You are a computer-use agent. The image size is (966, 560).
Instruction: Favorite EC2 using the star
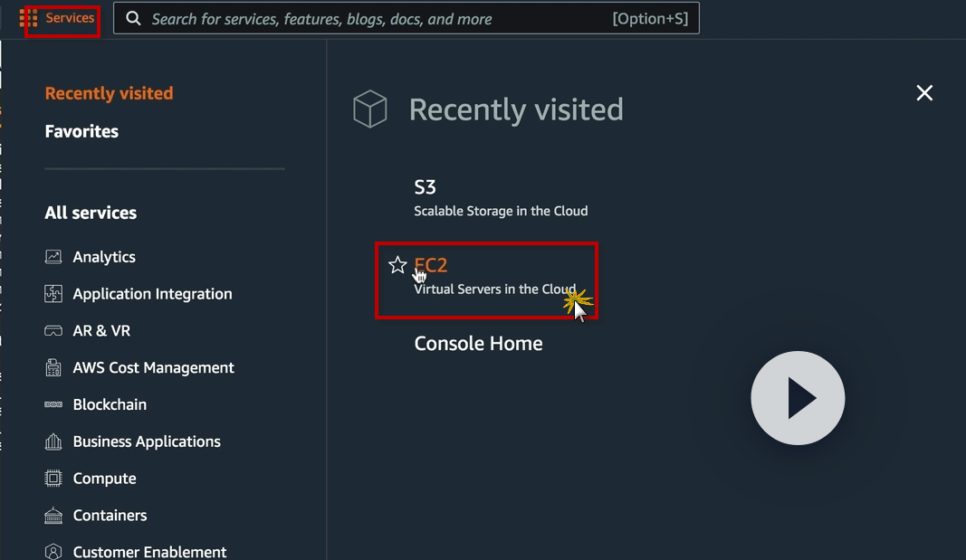click(x=397, y=265)
